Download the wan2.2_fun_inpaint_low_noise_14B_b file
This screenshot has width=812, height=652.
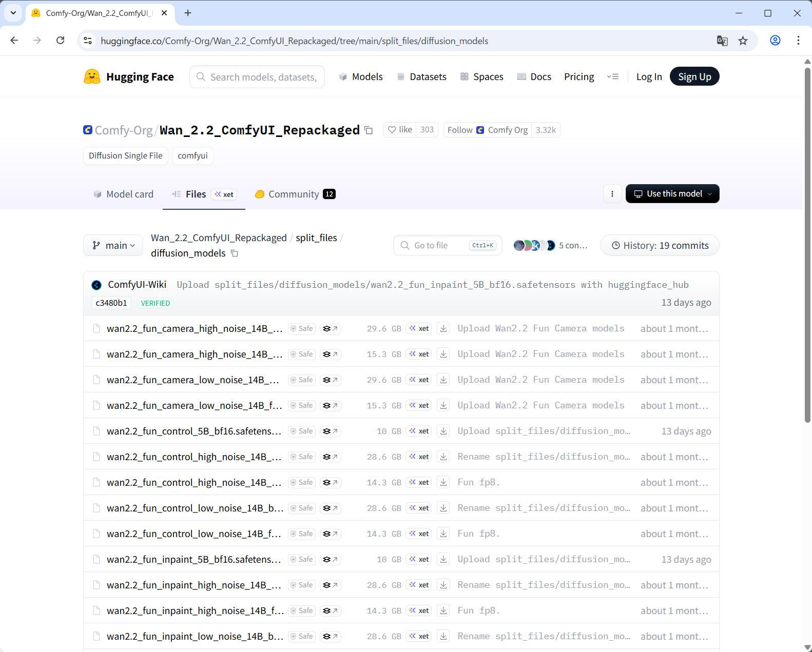pyautogui.click(x=443, y=636)
